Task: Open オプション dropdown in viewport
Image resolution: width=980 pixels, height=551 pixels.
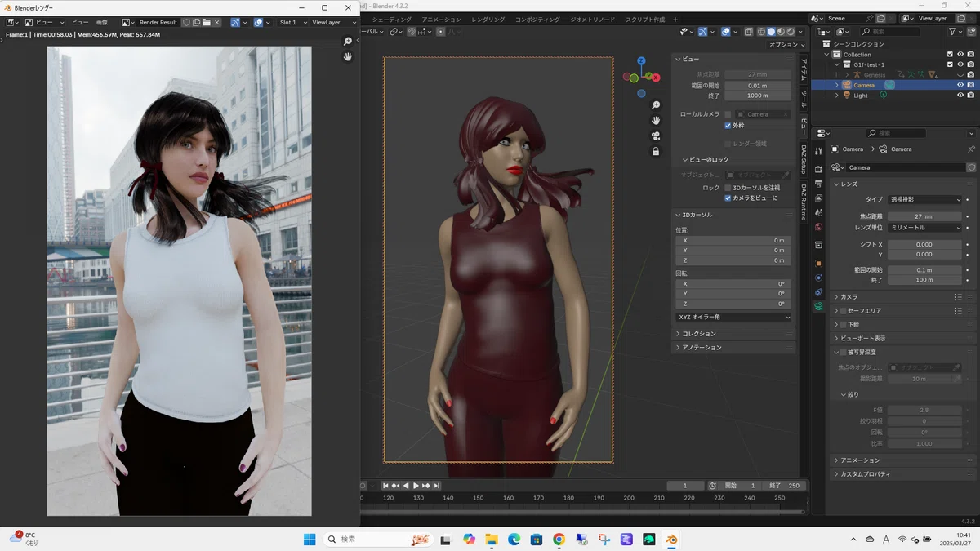Action: click(787, 45)
